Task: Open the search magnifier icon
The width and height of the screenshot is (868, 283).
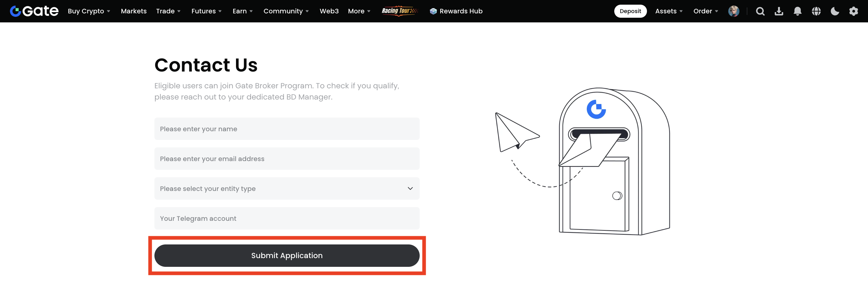Action: click(x=760, y=11)
